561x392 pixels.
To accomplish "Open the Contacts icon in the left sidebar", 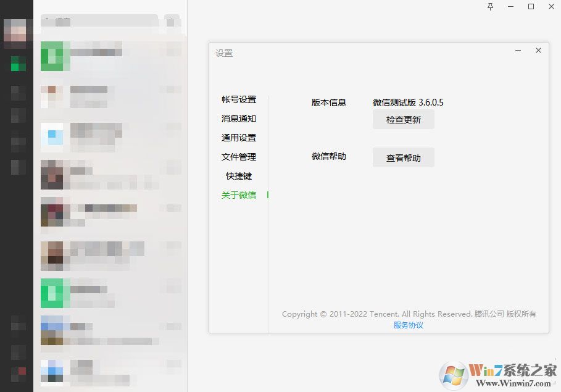I will [x=15, y=93].
